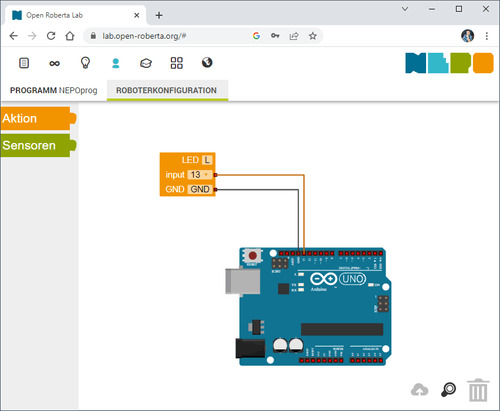Image resolution: width=500 pixels, height=411 pixels.
Task: Select the ROBOTERKONFIGURATION tab
Action: [167, 90]
